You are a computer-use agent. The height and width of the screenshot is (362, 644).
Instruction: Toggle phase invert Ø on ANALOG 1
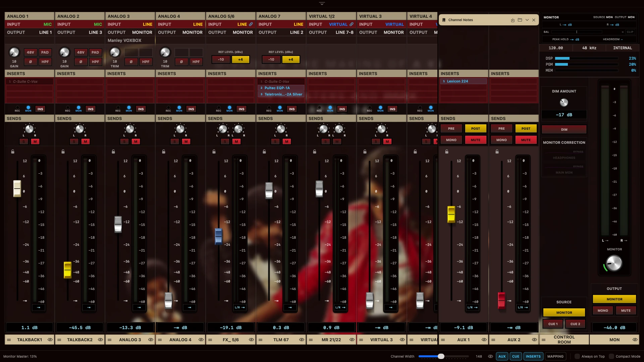pos(31,62)
